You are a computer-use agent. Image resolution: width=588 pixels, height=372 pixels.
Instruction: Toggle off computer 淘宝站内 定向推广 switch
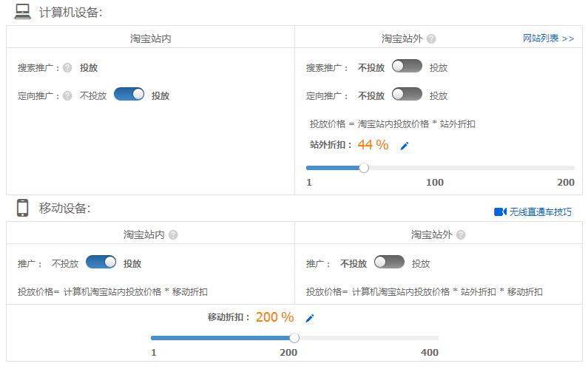(129, 95)
